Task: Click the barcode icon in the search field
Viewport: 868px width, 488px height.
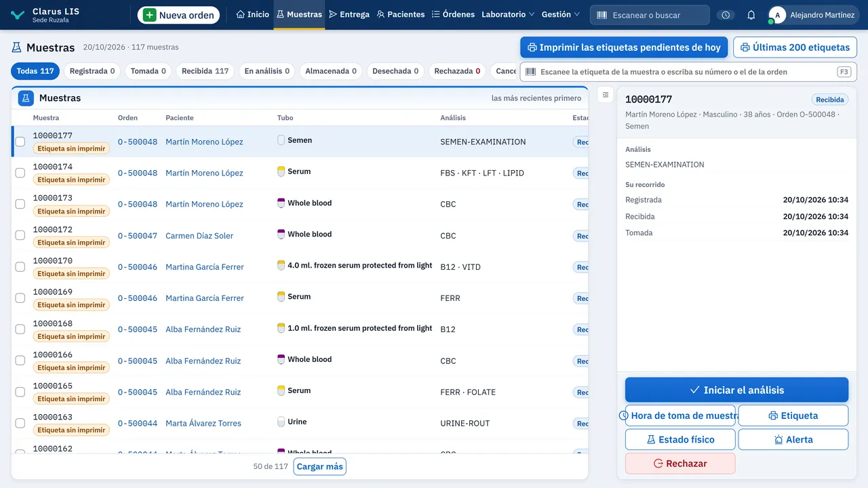Action: [601, 15]
